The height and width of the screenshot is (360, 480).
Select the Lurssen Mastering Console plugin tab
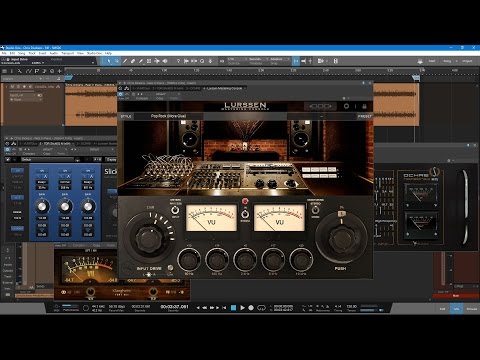click(224, 88)
